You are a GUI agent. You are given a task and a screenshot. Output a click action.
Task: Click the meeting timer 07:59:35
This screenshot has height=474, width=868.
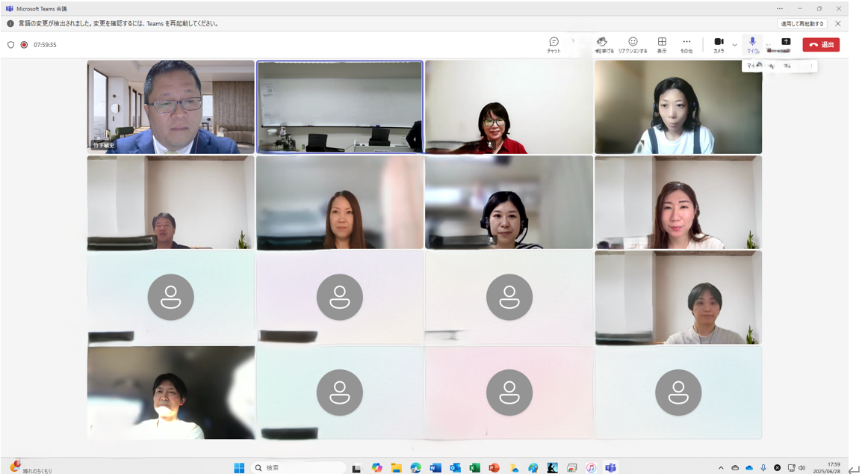coord(45,45)
